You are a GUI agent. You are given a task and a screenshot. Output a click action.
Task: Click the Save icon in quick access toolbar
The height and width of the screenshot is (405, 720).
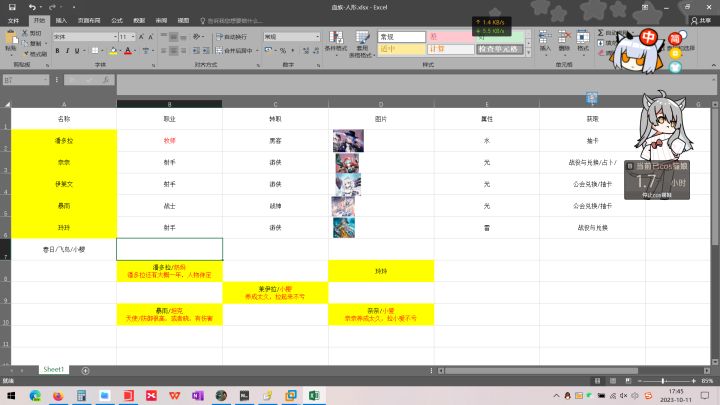click(x=12, y=7)
